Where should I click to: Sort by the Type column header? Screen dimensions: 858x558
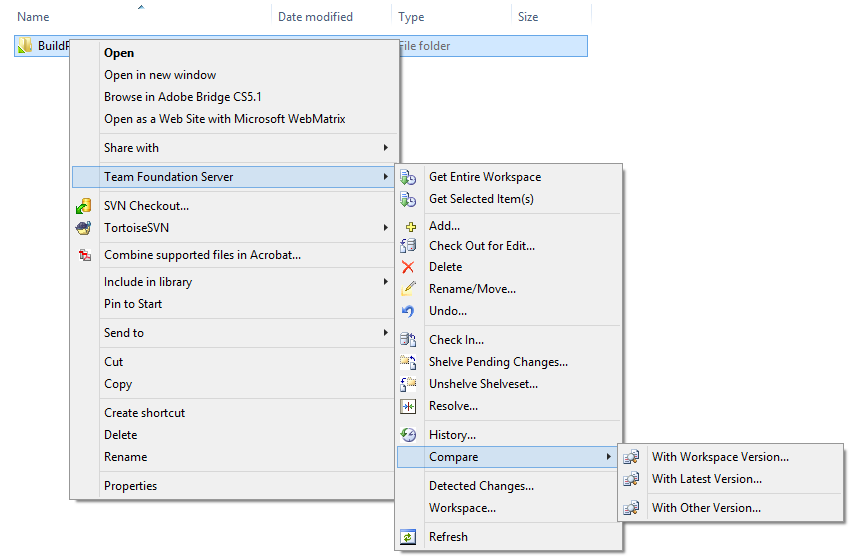[x=411, y=17]
